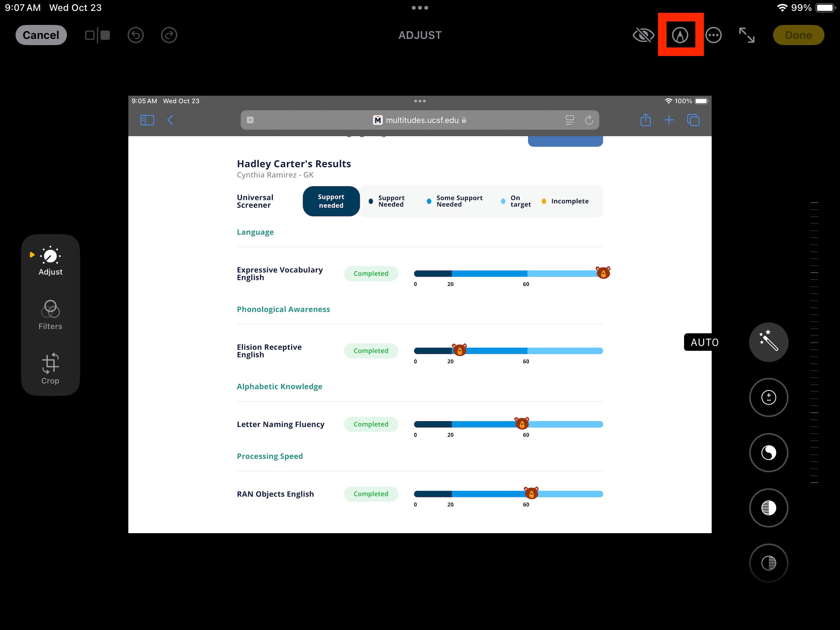Tap the screenshot photo being edited
The width and height of the screenshot is (840, 630).
pos(420,314)
